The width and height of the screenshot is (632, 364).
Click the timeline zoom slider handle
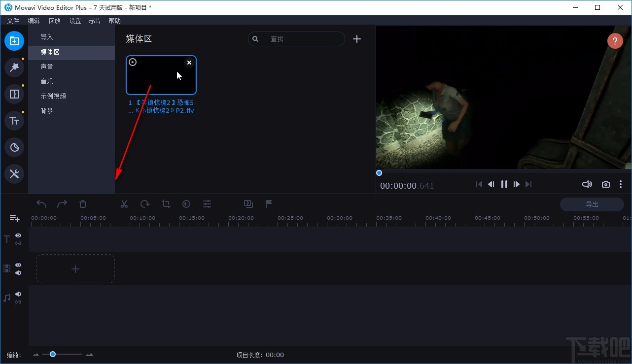click(x=53, y=354)
